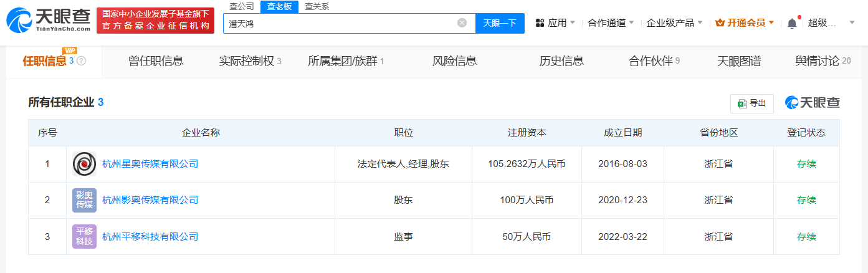
Task: Click 存续 status for 杭州平移科技
Action: coord(806,236)
